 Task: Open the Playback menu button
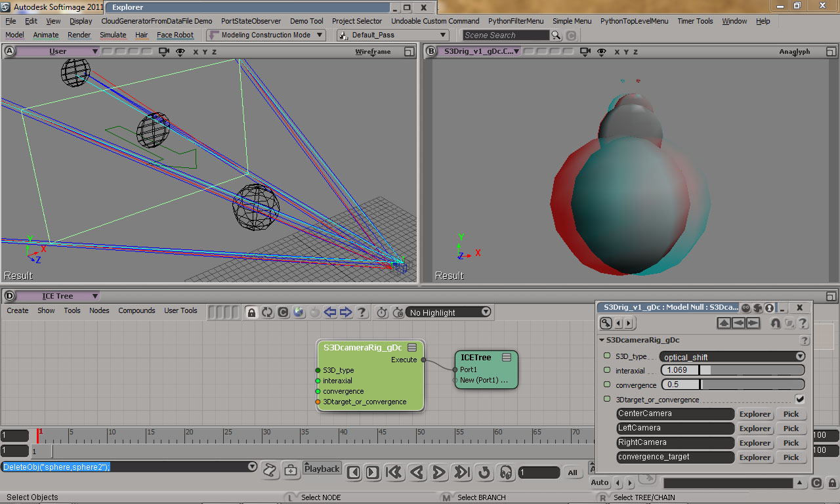[322, 469]
